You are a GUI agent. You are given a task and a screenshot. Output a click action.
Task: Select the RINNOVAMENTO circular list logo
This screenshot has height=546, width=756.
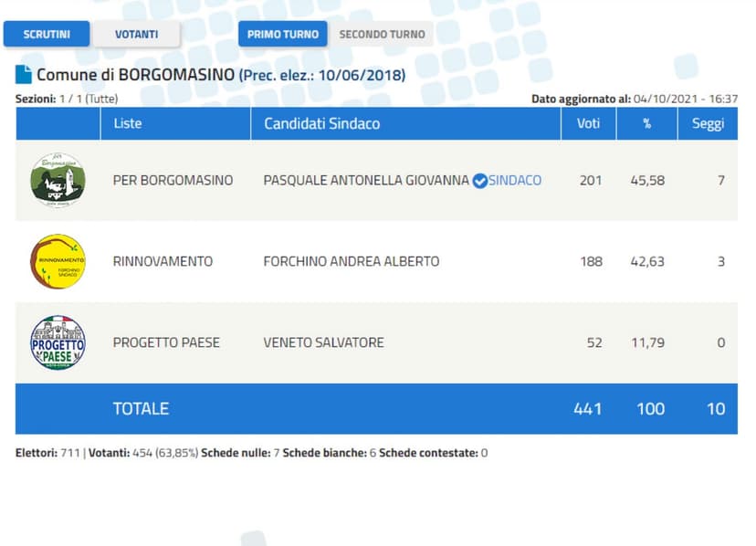click(x=57, y=261)
